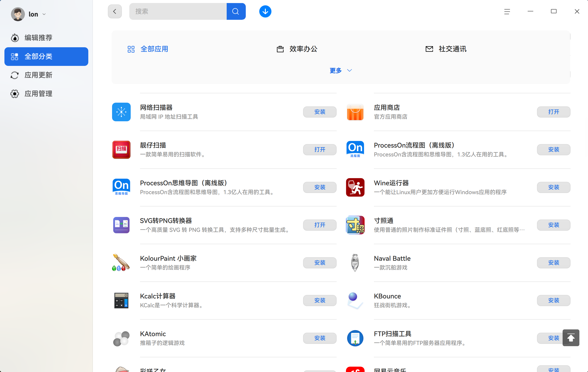Click the KolourPaint paintbrush icon
The width and height of the screenshot is (588, 372).
coord(121,263)
